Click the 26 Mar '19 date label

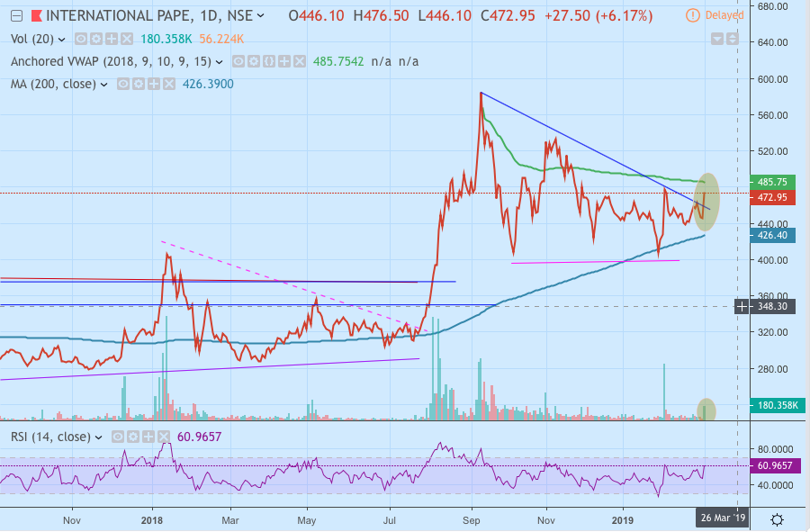tap(724, 518)
